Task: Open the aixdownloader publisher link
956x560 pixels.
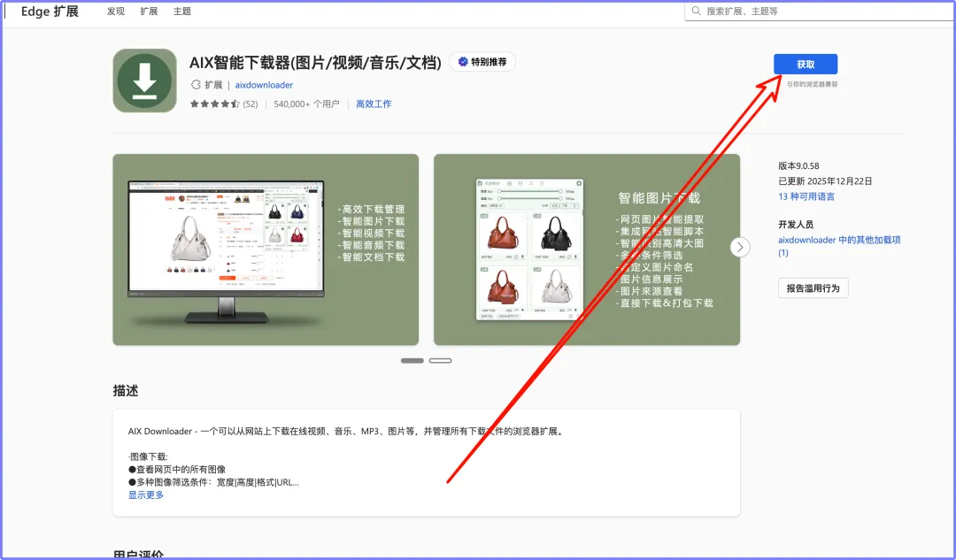Action: coord(264,85)
